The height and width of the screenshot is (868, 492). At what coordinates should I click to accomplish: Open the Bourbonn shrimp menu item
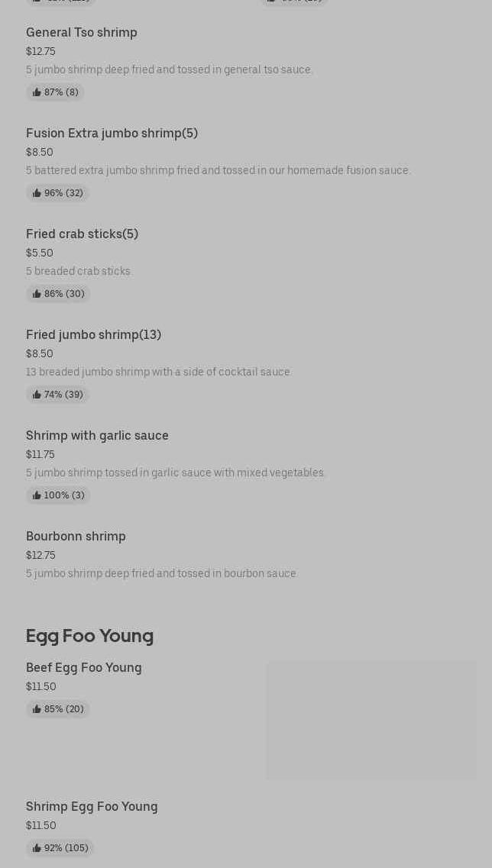76,536
